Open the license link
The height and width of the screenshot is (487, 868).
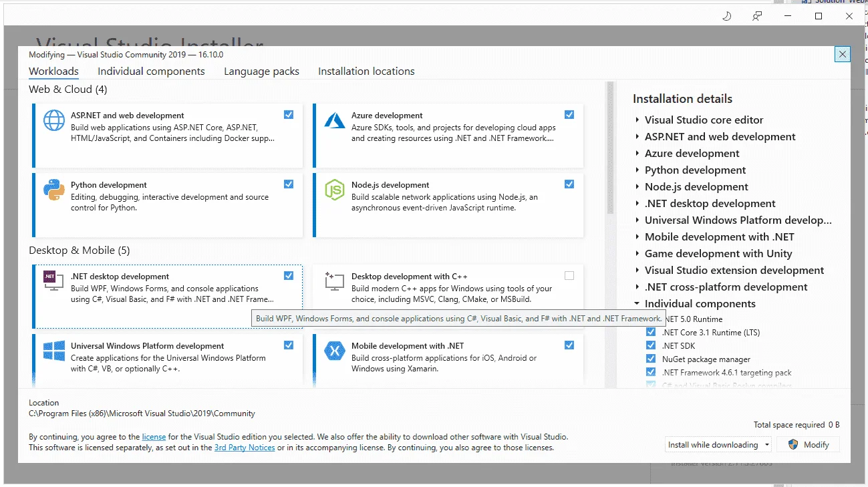(x=154, y=437)
